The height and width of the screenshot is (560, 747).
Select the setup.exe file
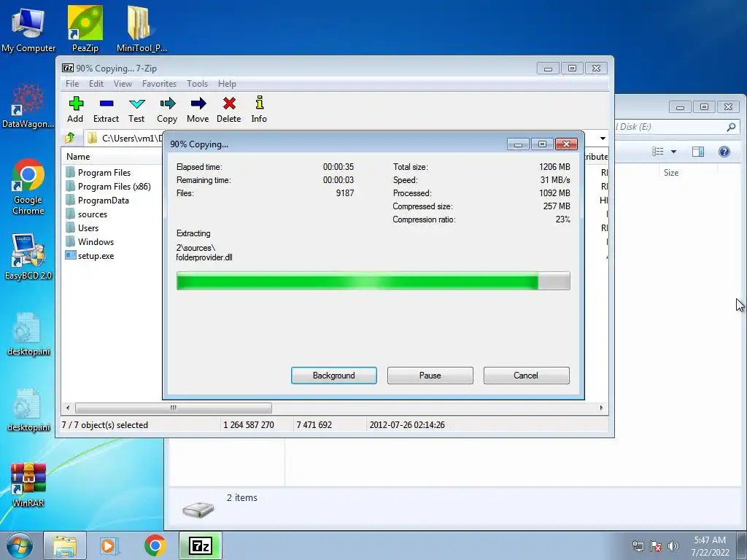point(96,256)
